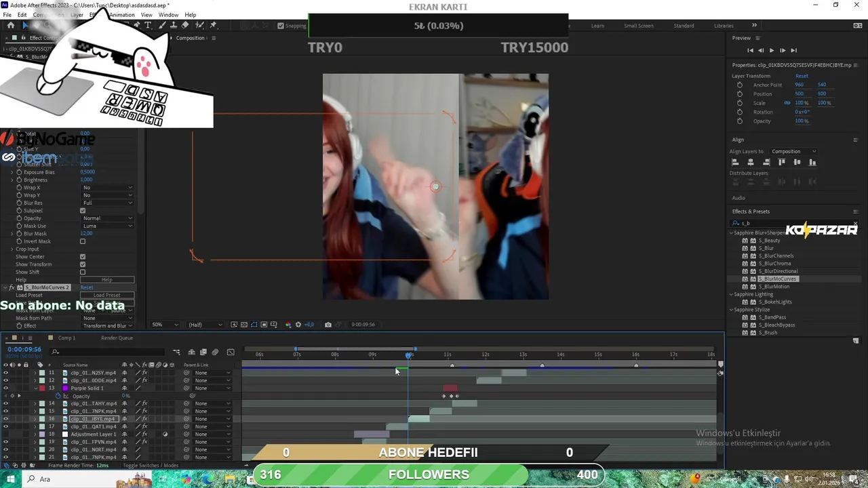Toggle the Show Transform checkbox
Image resolution: width=868 pixels, height=488 pixels.
pos(83,264)
